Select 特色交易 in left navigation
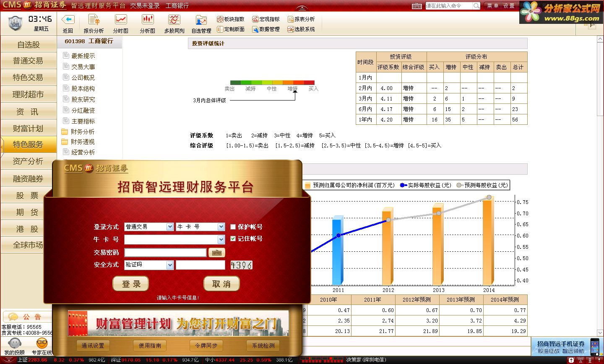Viewport: 604px width, 364px height. (x=28, y=77)
